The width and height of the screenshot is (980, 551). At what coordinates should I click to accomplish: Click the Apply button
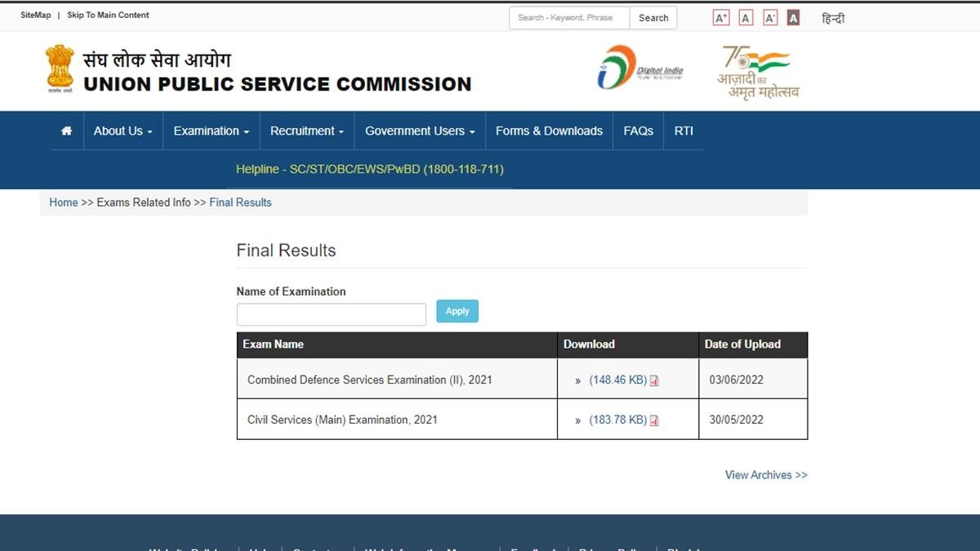(457, 311)
